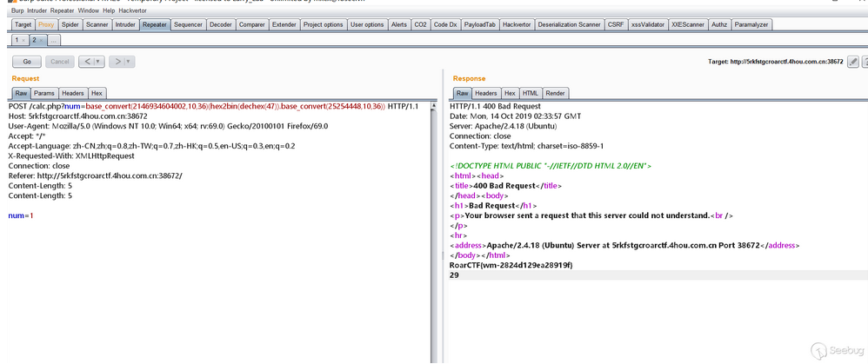Click the Content-Type response header line
Viewport: 868px width, 364px height.
pos(526,146)
